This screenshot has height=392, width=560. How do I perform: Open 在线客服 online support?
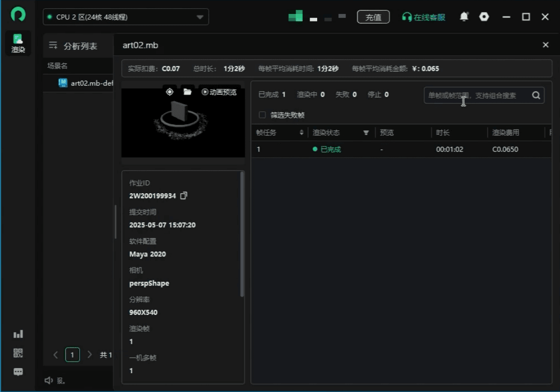[423, 17]
